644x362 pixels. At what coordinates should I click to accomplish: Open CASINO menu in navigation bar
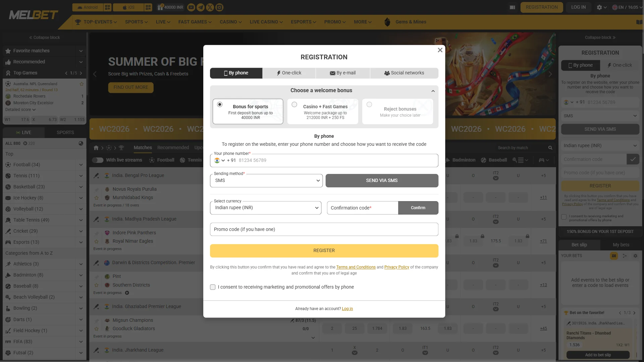(x=231, y=22)
